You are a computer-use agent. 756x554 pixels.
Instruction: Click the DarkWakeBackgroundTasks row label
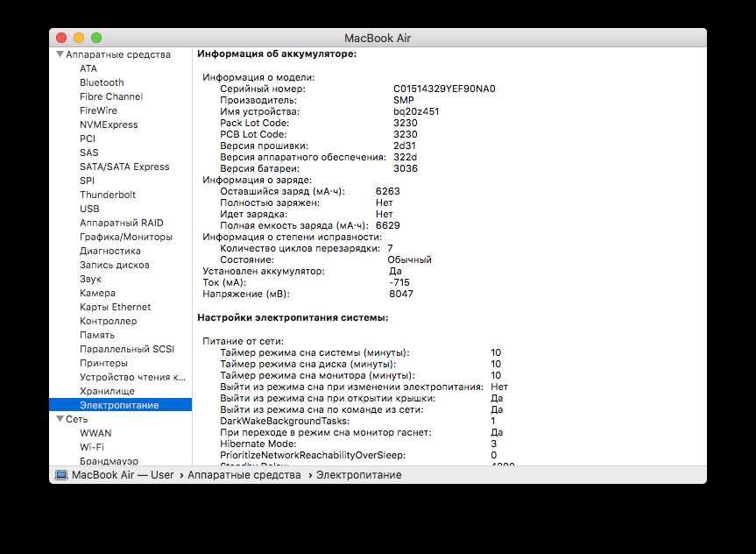pos(285,421)
